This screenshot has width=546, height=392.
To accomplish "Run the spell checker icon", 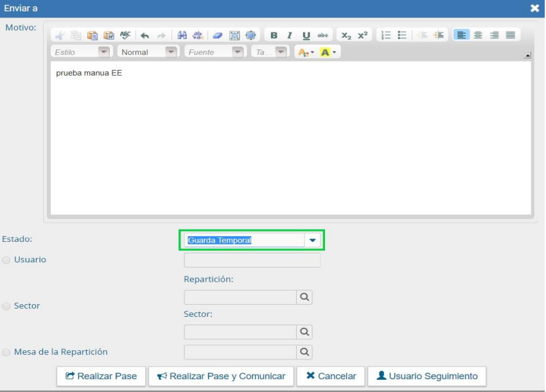I will click(125, 35).
